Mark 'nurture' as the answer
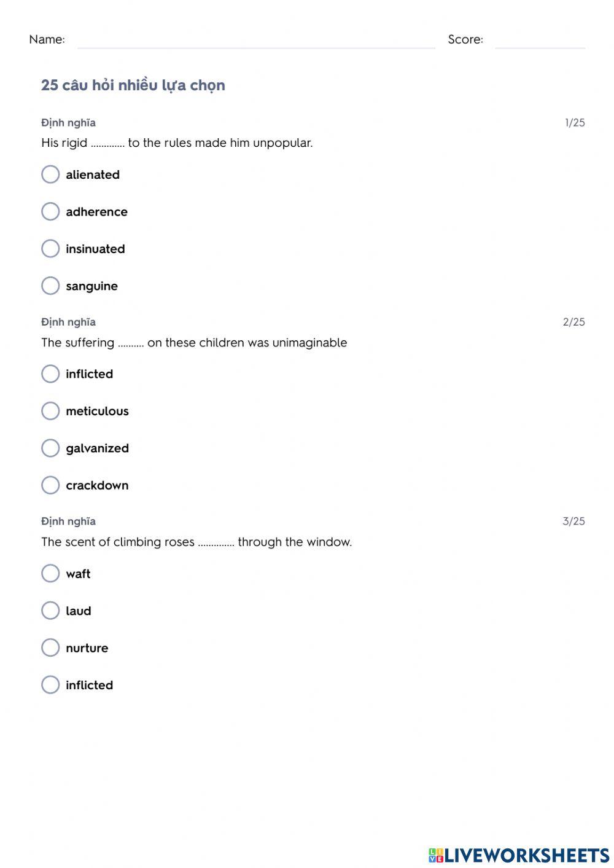Viewport: 614px width, 868px height. [x=50, y=647]
